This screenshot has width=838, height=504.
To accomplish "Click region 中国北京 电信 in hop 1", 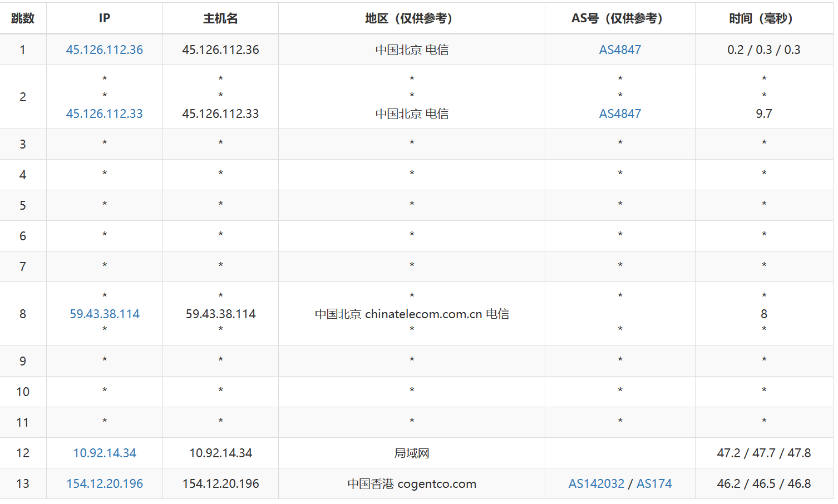I will pyautogui.click(x=412, y=50).
